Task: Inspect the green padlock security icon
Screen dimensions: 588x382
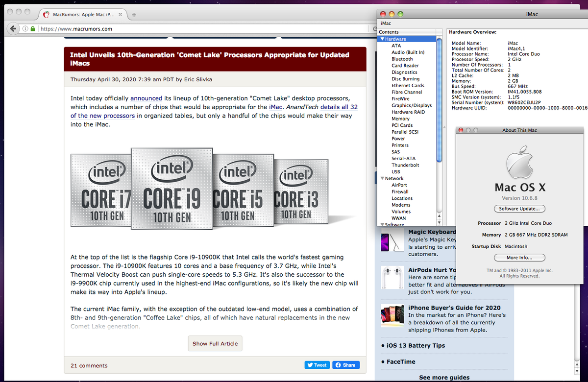Action: click(33, 29)
